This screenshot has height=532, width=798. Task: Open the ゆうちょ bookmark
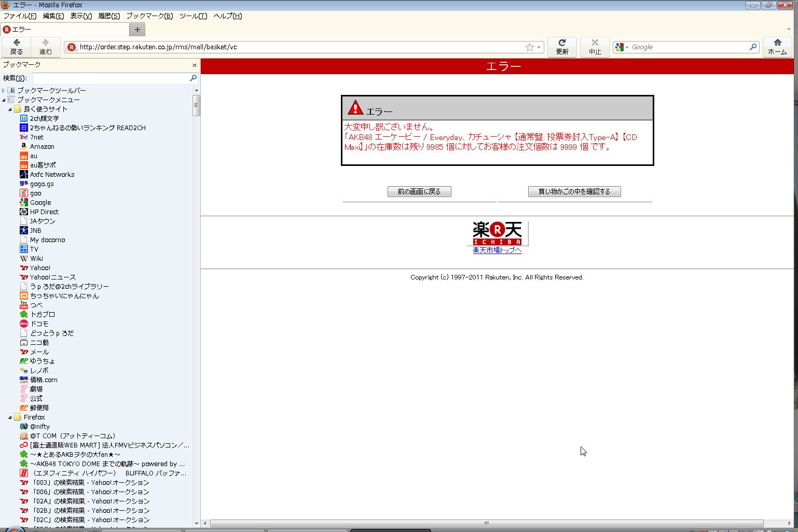pos(37,361)
